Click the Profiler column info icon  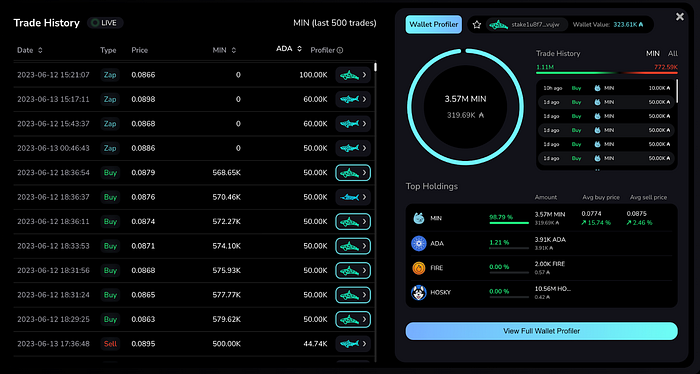click(340, 50)
